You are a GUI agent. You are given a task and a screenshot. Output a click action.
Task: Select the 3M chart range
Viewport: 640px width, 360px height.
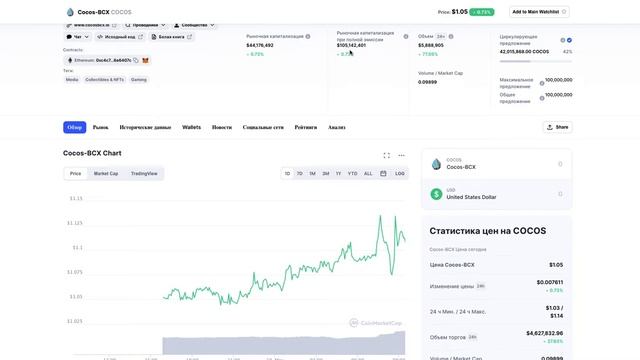pyautogui.click(x=325, y=173)
